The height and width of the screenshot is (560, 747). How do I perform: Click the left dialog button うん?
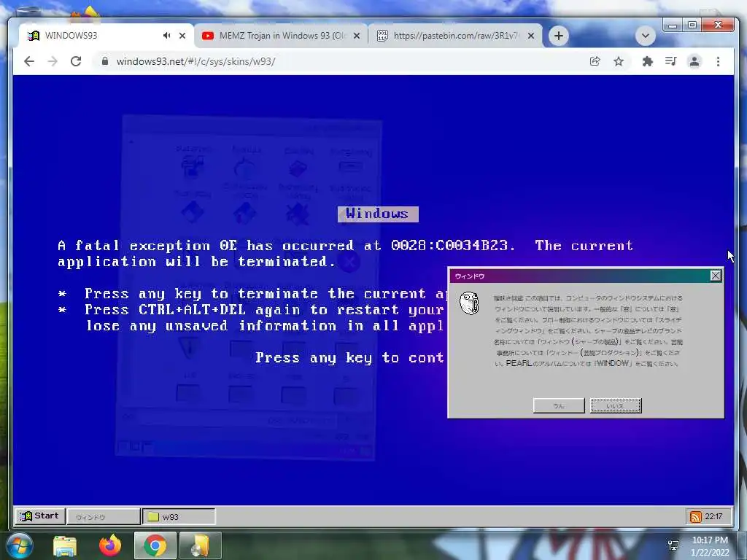tap(559, 405)
